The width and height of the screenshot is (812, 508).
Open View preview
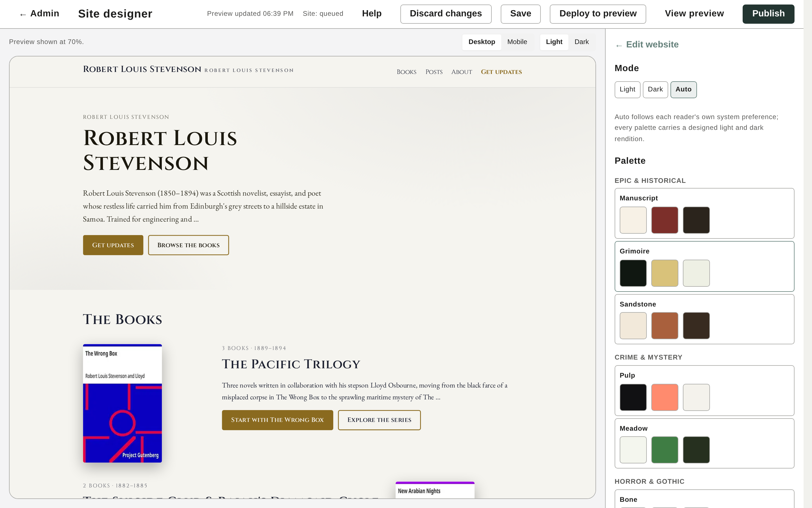[694, 14]
